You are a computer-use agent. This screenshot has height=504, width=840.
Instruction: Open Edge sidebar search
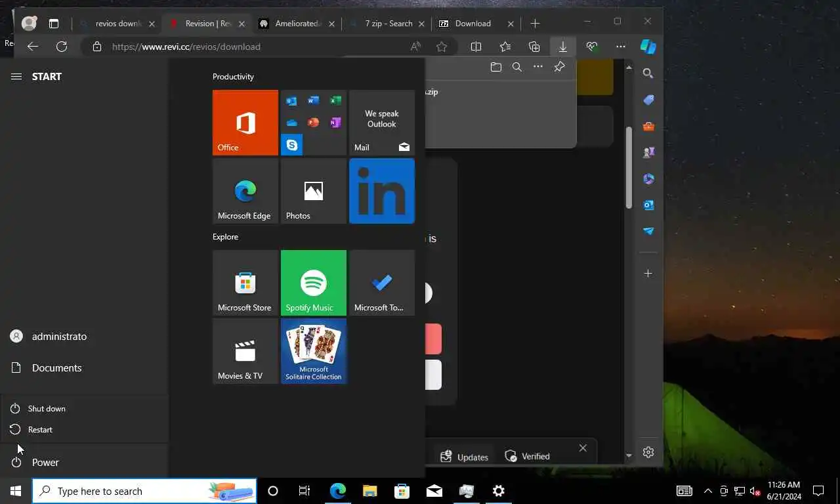click(x=648, y=73)
